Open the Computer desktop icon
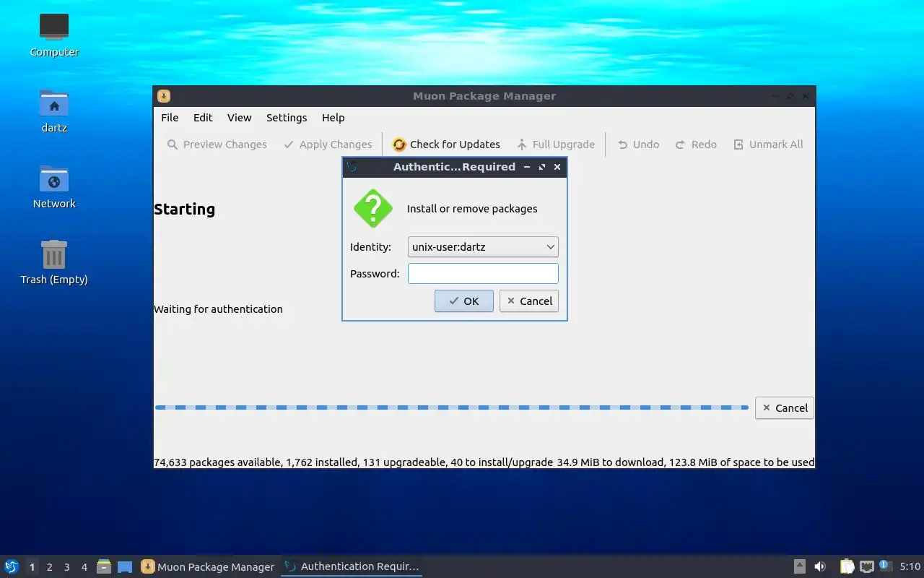This screenshot has height=578, width=924. tap(54, 35)
